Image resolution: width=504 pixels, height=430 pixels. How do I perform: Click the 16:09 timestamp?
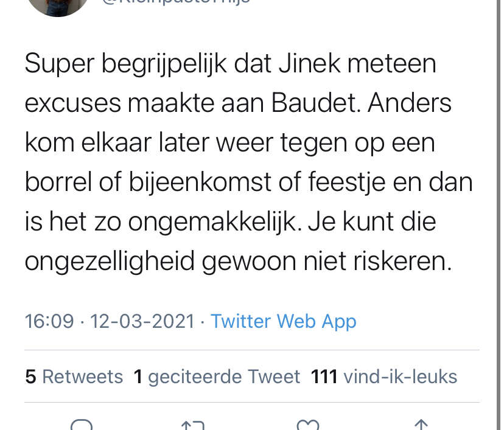click(49, 321)
